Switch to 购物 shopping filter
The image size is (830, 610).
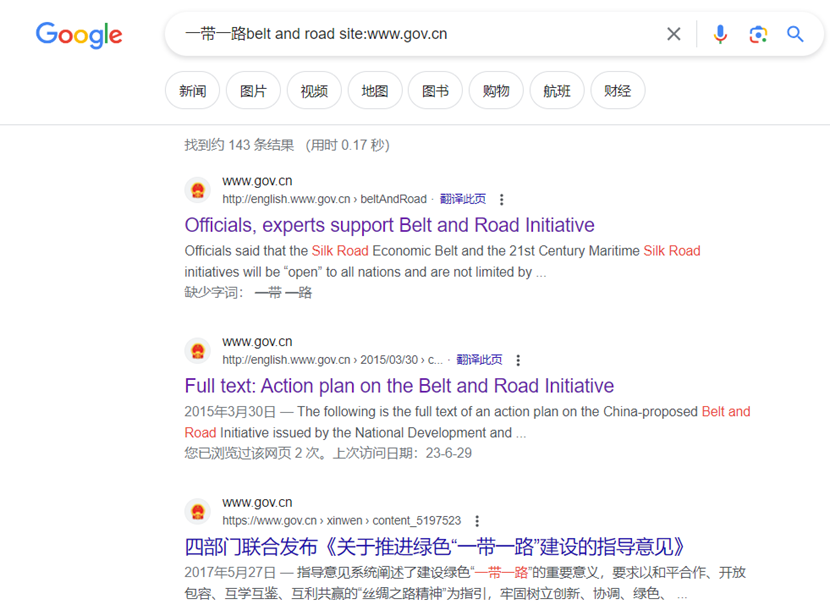click(x=496, y=91)
